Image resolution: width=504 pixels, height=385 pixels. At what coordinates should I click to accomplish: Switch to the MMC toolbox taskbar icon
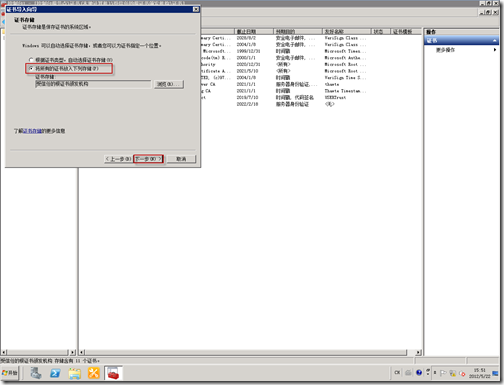[x=113, y=373]
